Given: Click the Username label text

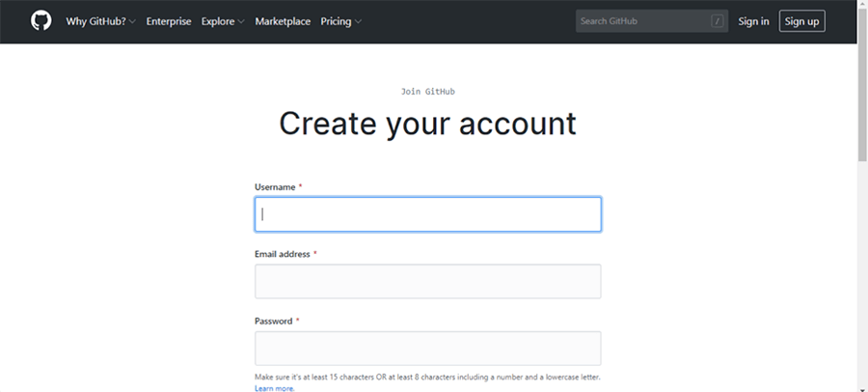Looking at the screenshot, I should coord(275,187).
